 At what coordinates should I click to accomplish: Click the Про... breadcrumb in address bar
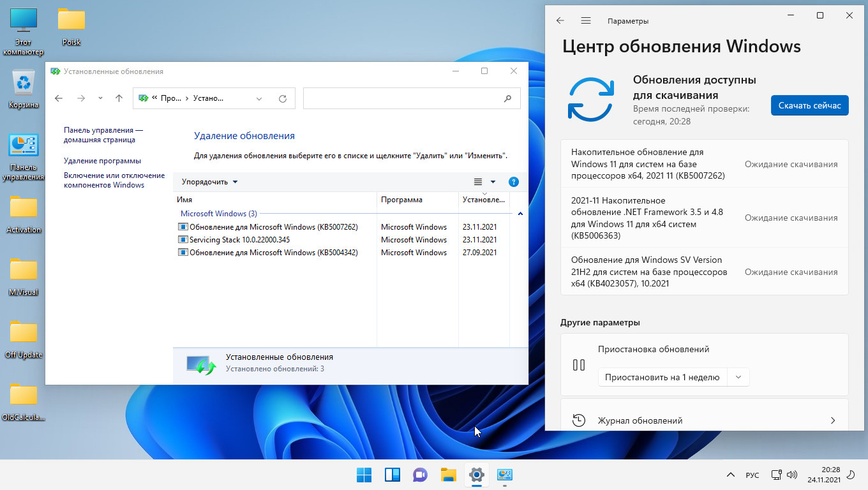pos(170,98)
